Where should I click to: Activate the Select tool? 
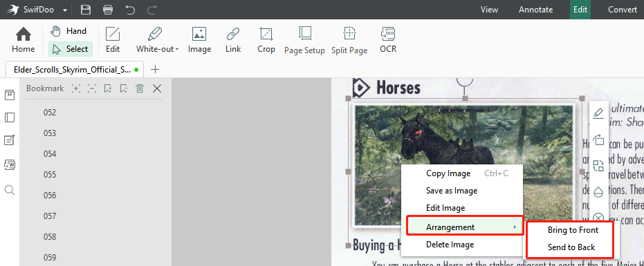pos(71,49)
